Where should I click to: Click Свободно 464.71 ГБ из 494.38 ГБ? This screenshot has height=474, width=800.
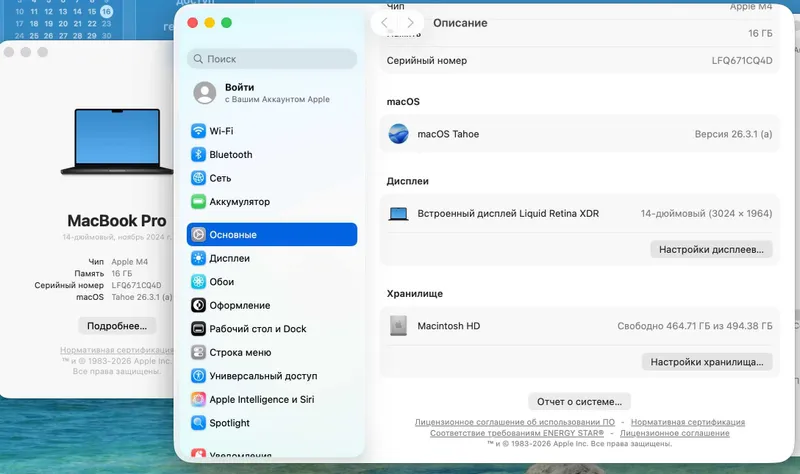coord(694,326)
